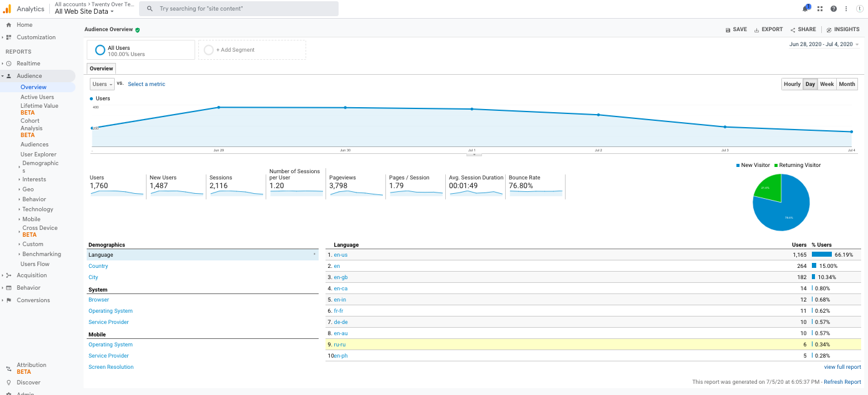Select the Overview tab

pos(101,69)
